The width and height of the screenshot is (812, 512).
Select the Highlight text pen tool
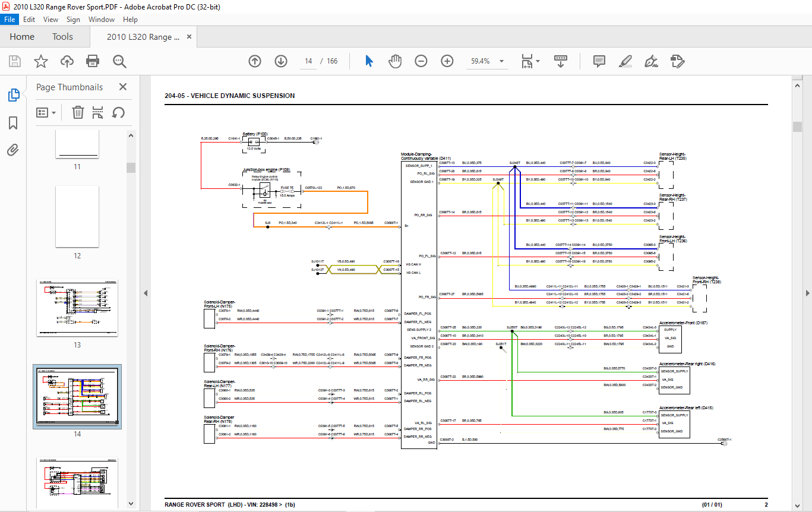tap(625, 61)
